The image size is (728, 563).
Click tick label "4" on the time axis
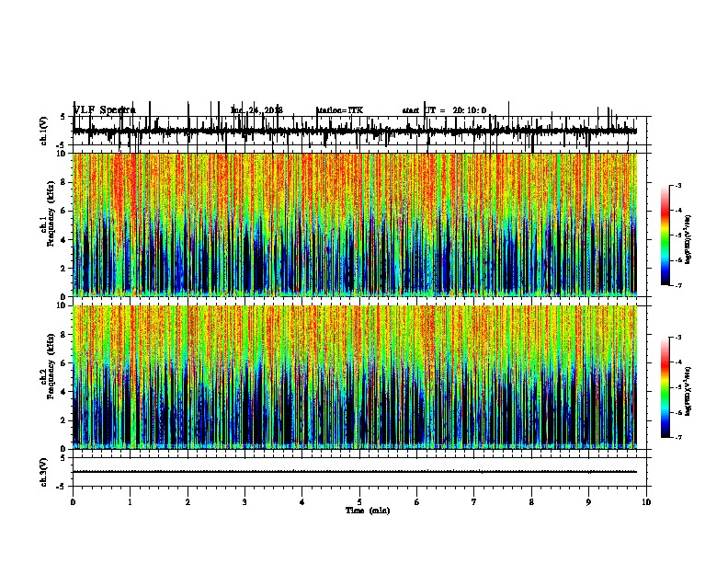(302, 502)
